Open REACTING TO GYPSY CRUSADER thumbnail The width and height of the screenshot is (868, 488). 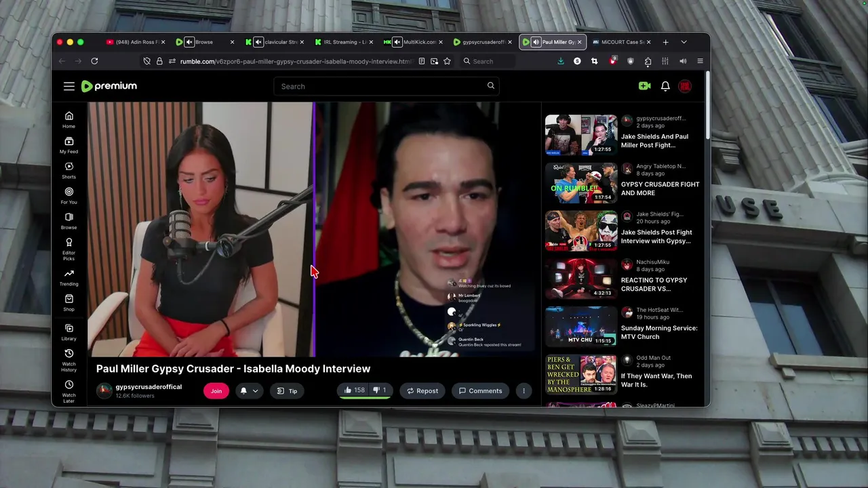coord(581,279)
